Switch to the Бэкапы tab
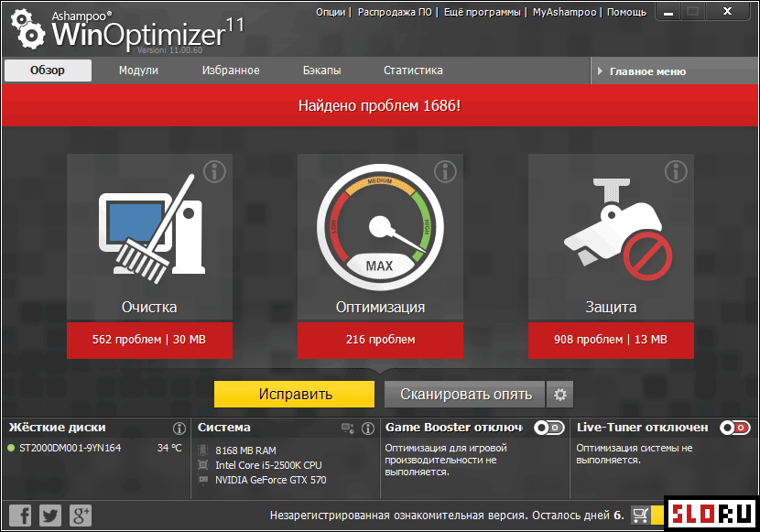The image size is (760, 532). (321, 71)
